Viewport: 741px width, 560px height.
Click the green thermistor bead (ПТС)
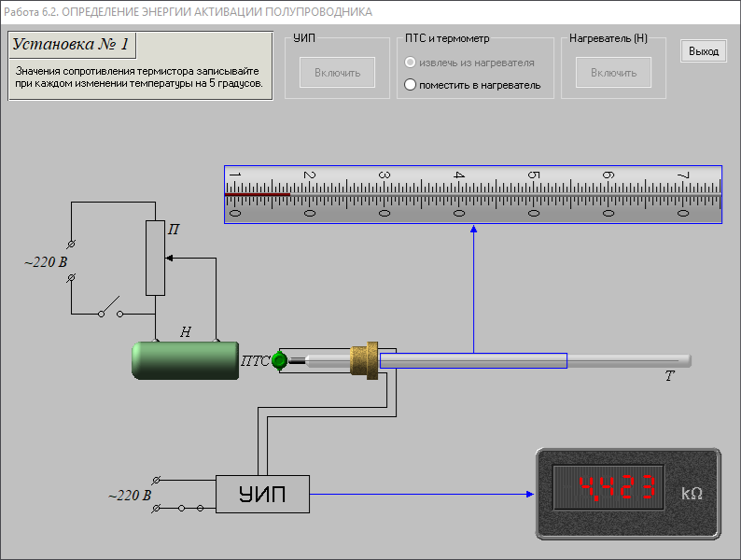[278, 360]
